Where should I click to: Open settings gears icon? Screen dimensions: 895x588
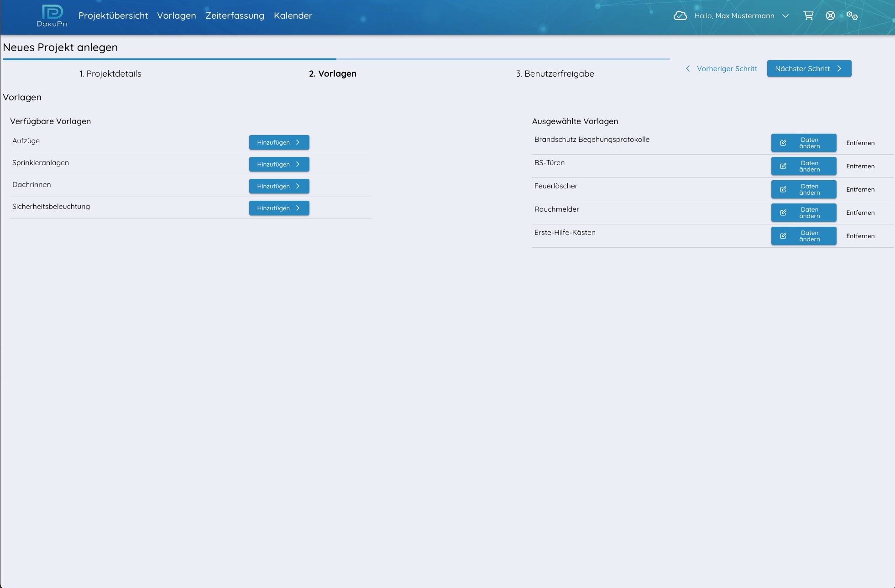point(852,16)
